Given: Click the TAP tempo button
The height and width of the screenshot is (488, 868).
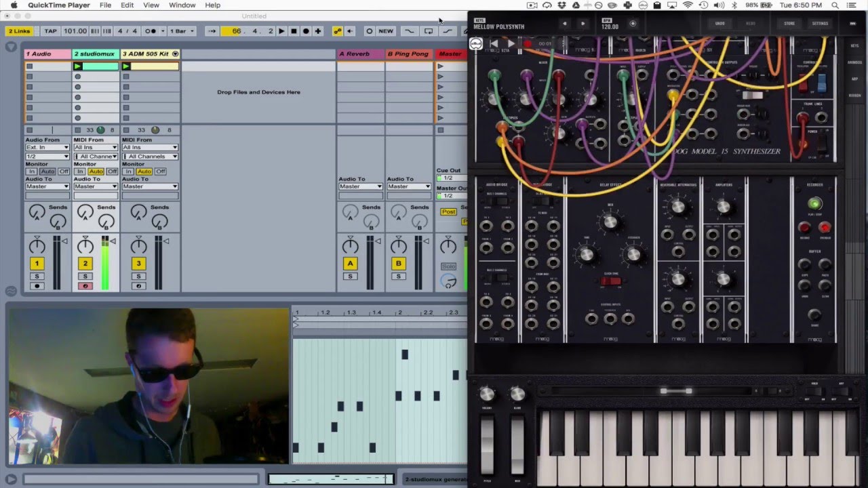Looking at the screenshot, I should [51, 31].
